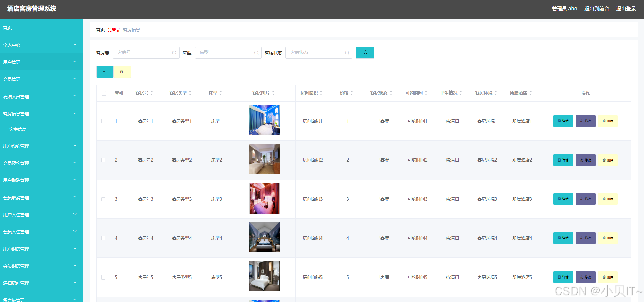Click the yellow trash batch-delete button
This screenshot has height=302, width=644.
click(x=122, y=72)
